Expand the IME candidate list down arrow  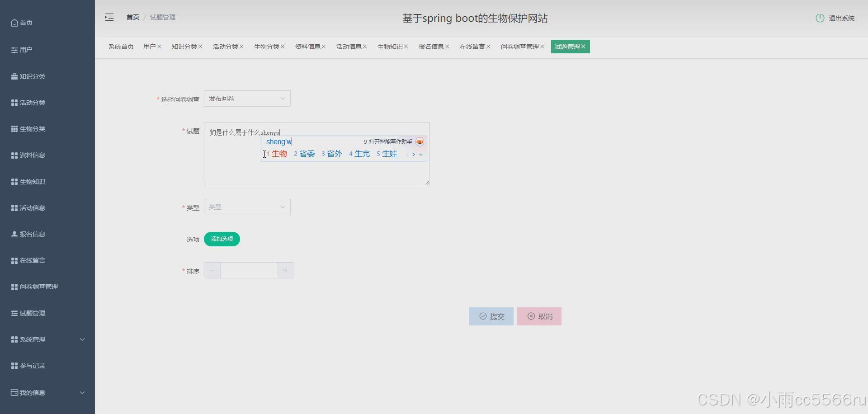421,155
